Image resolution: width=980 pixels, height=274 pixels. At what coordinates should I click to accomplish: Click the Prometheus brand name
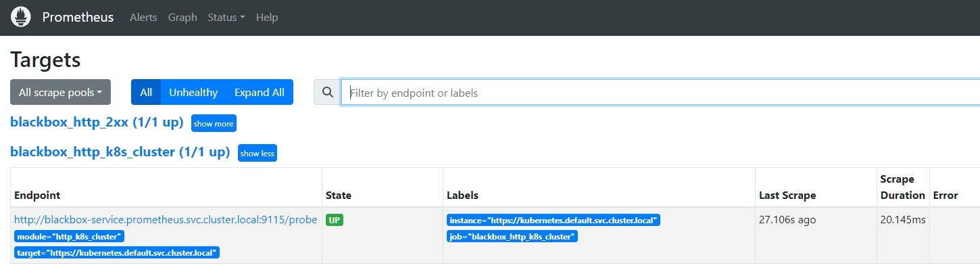click(78, 18)
